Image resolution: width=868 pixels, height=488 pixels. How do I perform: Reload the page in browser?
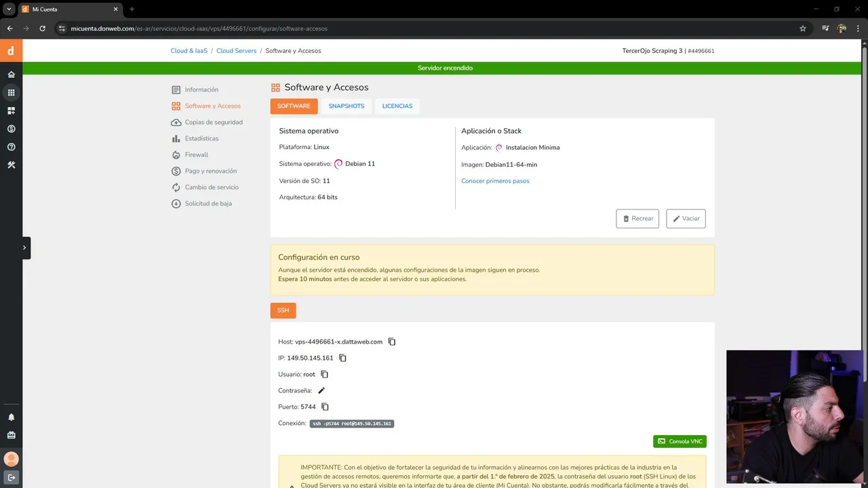click(x=42, y=28)
